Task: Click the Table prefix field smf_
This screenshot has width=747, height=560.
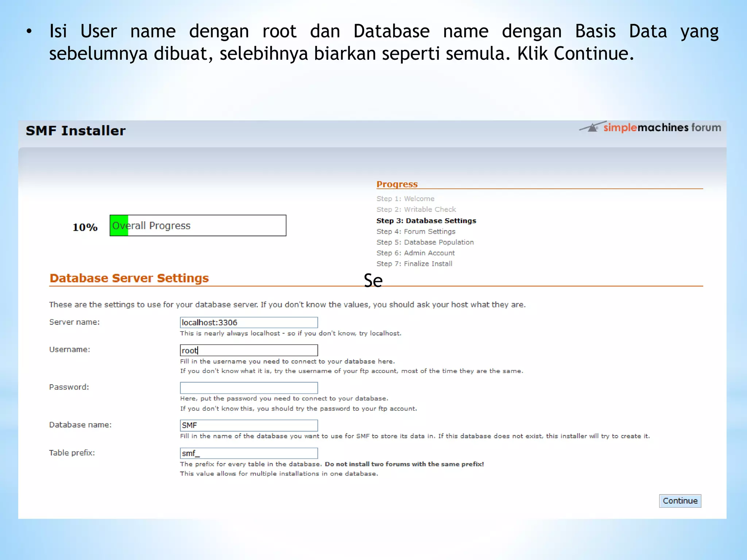Action: (249, 453)
